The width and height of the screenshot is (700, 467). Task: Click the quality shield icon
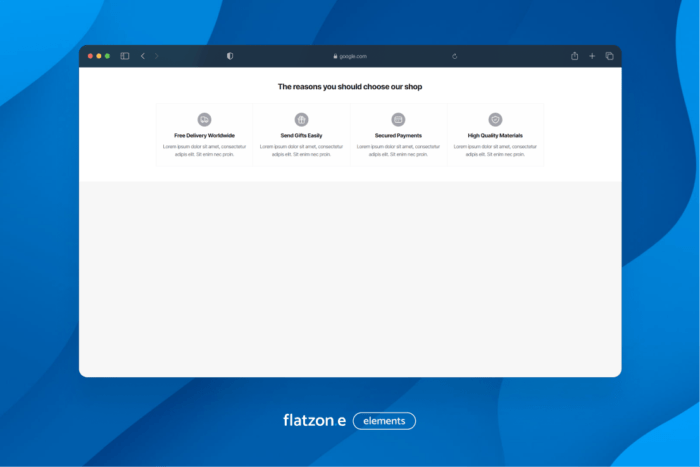(x=495, y=119)
